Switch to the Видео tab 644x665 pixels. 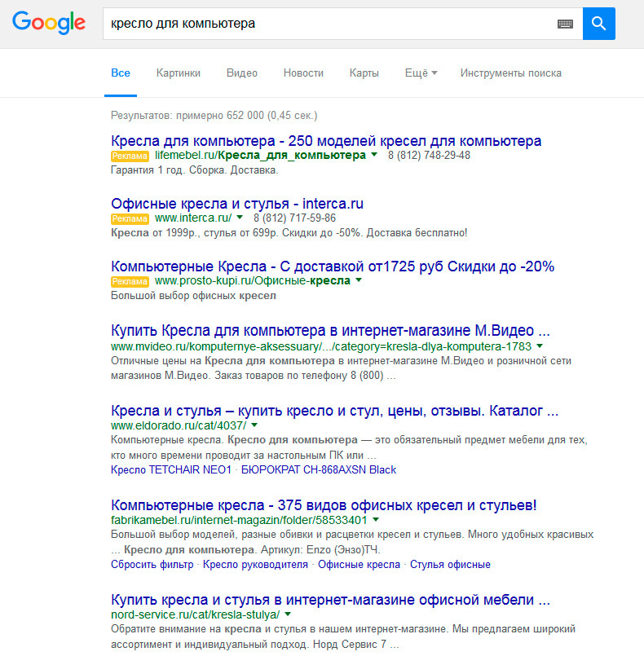[242, 73]
